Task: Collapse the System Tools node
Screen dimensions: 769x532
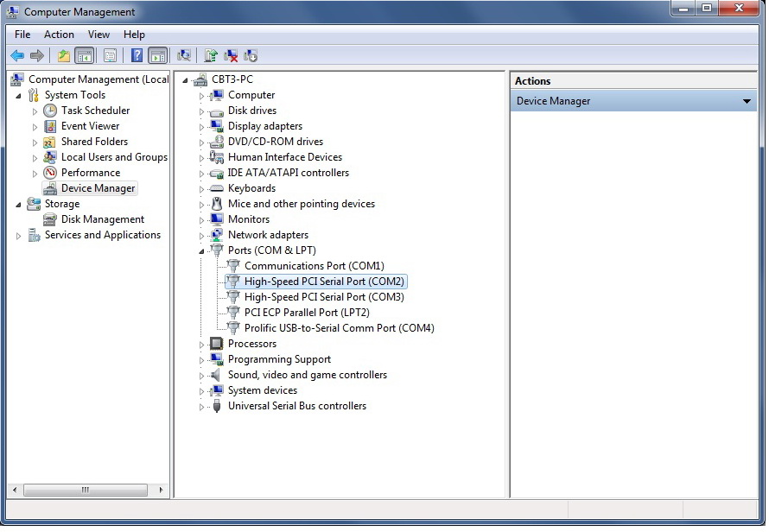Action: [x=19, y=96]
